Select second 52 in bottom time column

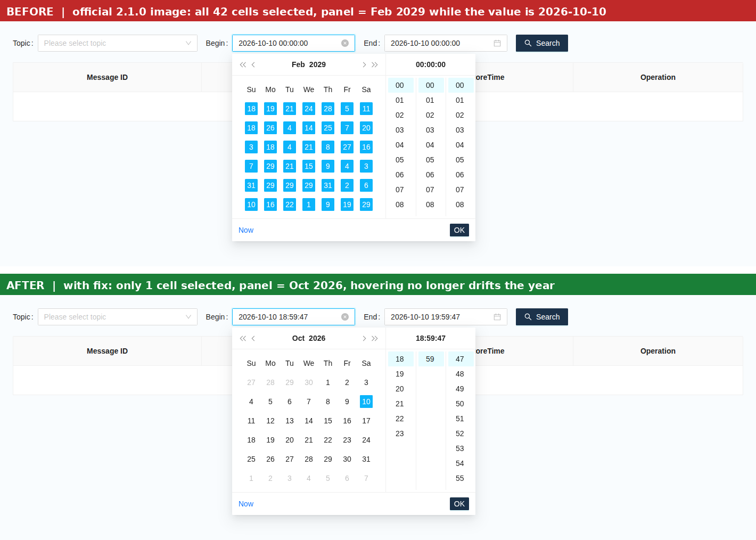click(x=460, y=433)
